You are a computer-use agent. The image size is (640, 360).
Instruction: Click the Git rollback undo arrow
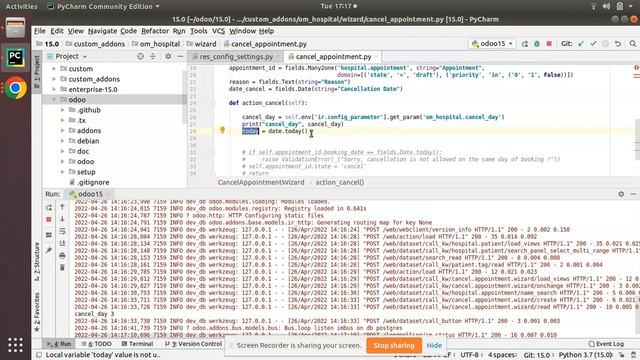(x=618, y=44)
